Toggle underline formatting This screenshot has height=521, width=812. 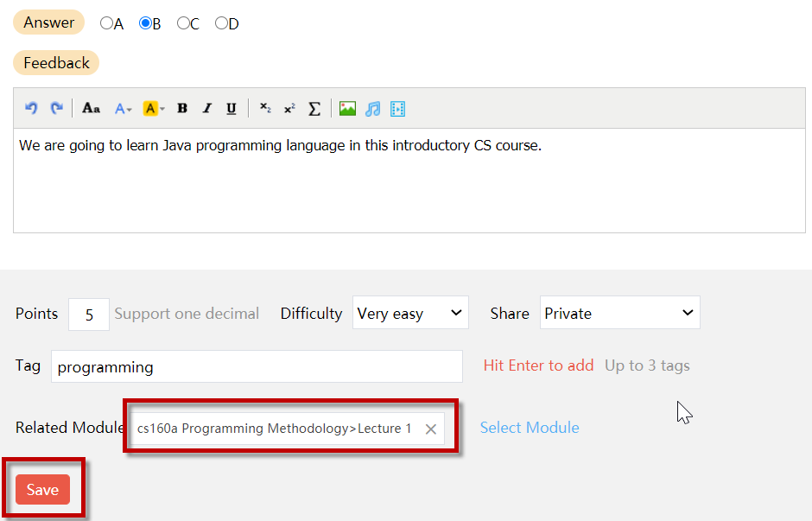232,109
